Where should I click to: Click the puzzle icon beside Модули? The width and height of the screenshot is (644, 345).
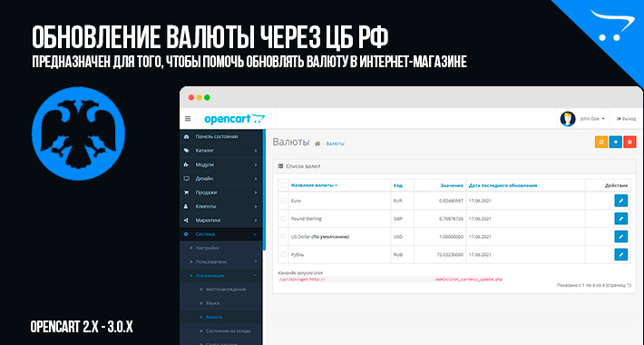pos(187,164)
